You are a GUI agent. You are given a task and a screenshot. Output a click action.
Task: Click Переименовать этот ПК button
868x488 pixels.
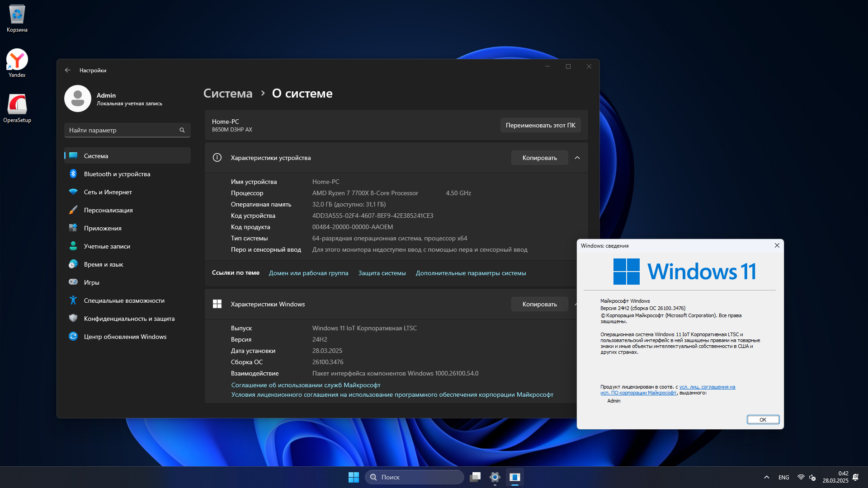coord(540,125)
